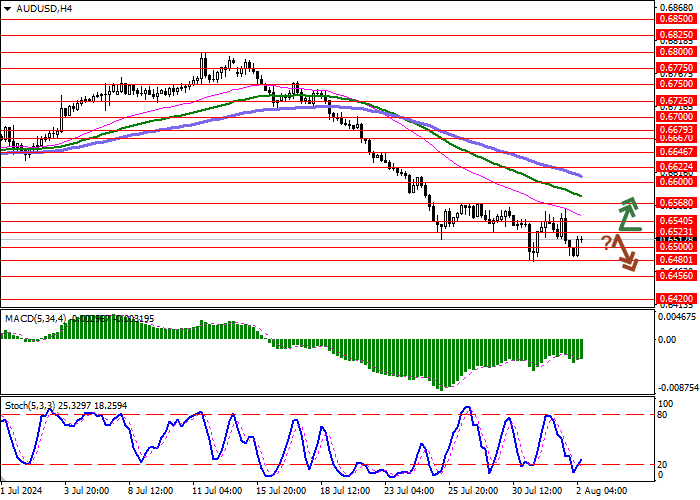Click the 1 Jul 2024 date label
This screenshot has width=700, height=500.
pos(21,491)
